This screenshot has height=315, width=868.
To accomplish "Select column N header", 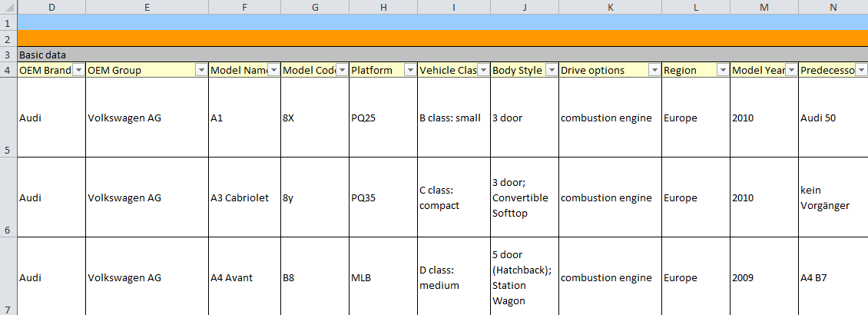I will 833,7.
